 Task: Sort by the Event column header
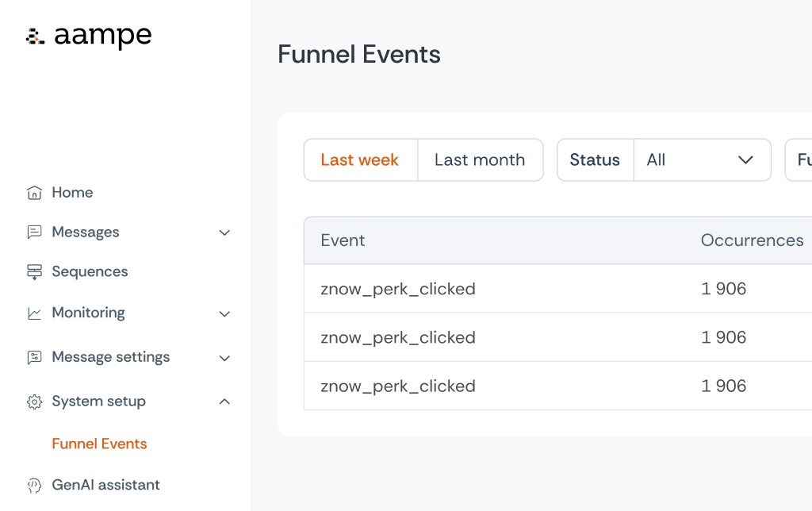[343, 240]
